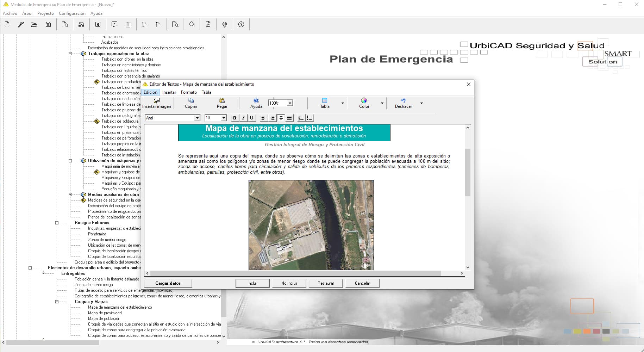Close the Editor de Textos dialog
The image size is (644, 352).
[x=468, y=84]
